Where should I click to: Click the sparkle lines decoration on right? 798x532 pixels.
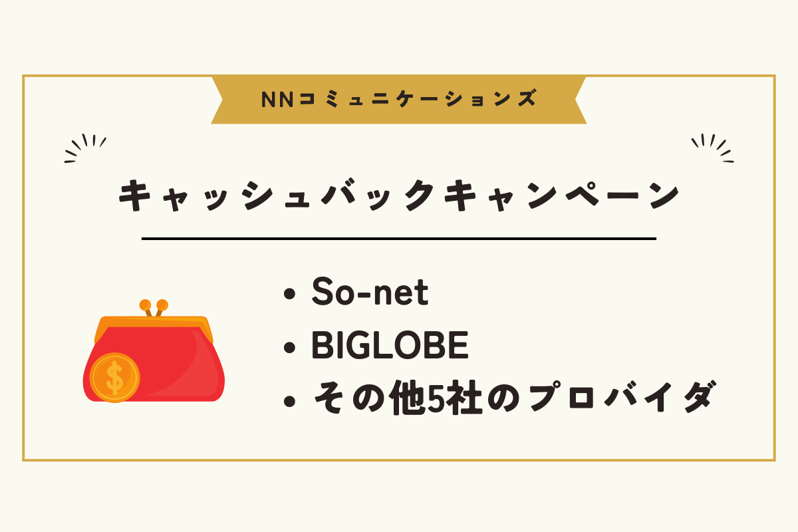tap(712, 148)
